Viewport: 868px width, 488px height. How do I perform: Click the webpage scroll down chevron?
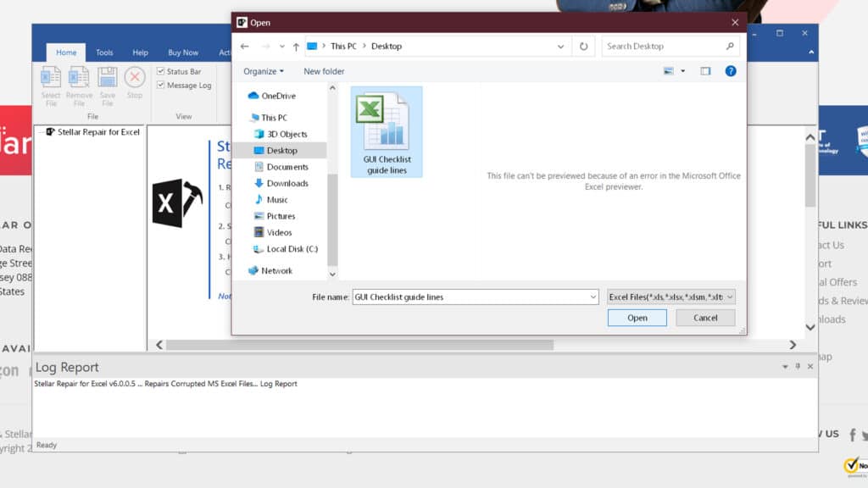[x=810, y=328]
